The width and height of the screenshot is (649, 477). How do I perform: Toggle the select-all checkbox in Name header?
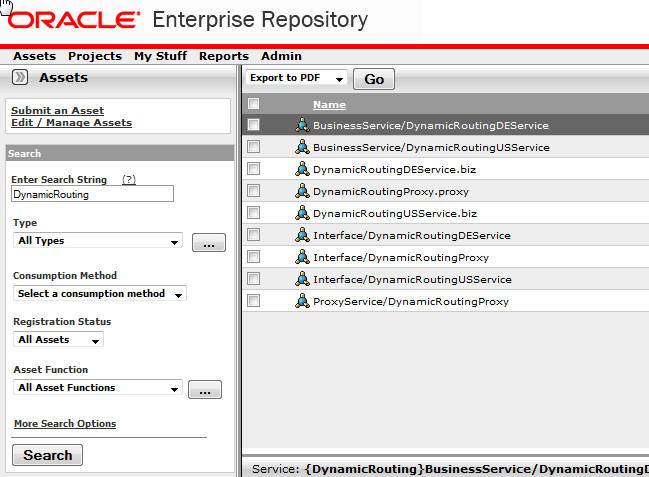click(253, 104)
